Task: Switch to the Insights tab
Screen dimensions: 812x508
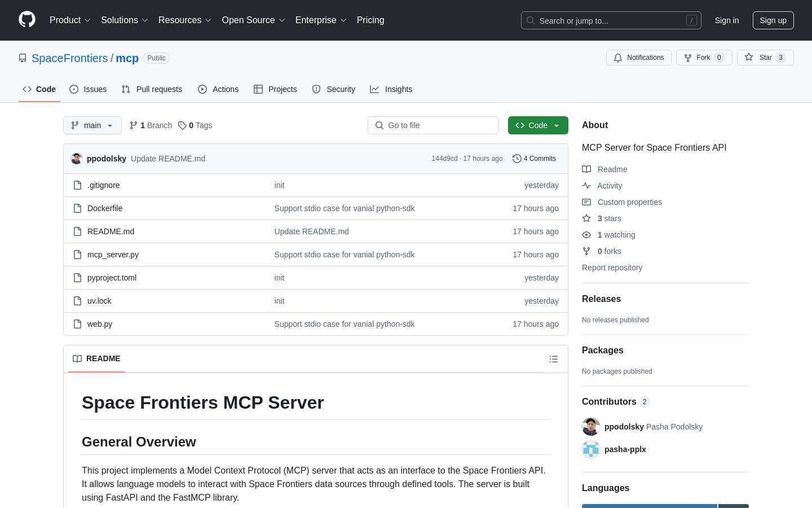Action: 391,89
